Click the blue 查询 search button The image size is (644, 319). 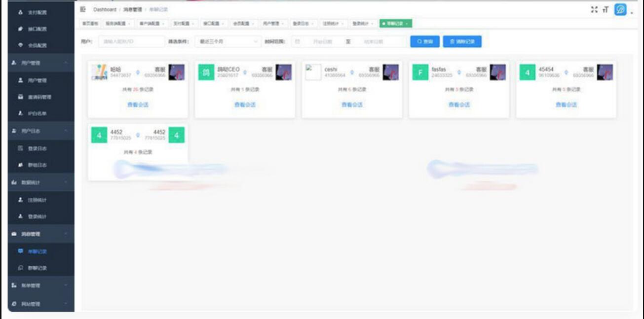[426, 41]
